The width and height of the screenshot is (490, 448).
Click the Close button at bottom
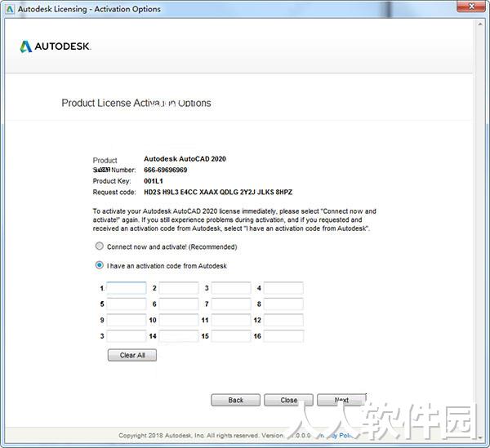tap(288, 400)
